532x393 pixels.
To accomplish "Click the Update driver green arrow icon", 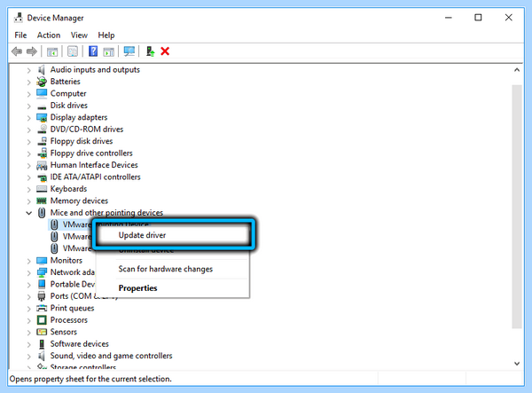I will 150,51.
